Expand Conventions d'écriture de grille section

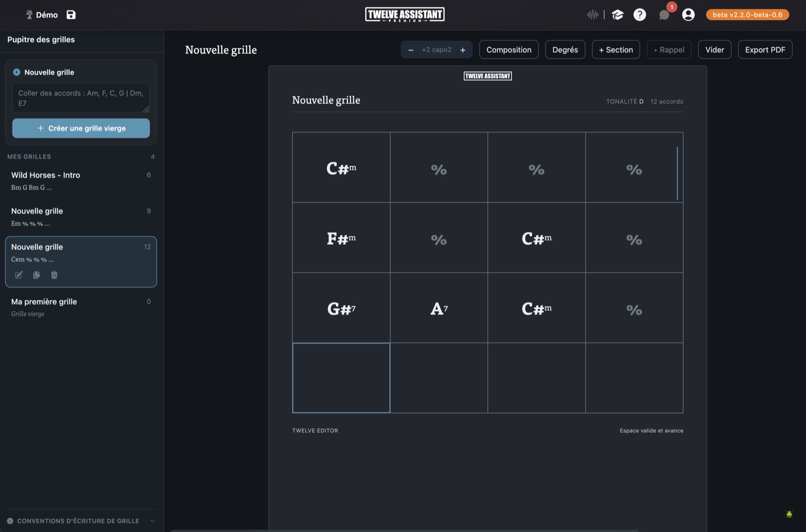[81, 521]
